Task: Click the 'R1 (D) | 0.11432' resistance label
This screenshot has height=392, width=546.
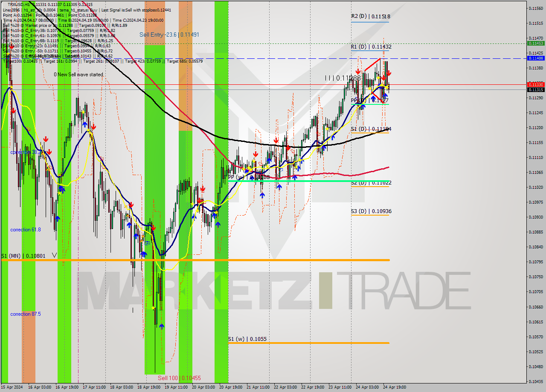Action: [x=371, y=46]
